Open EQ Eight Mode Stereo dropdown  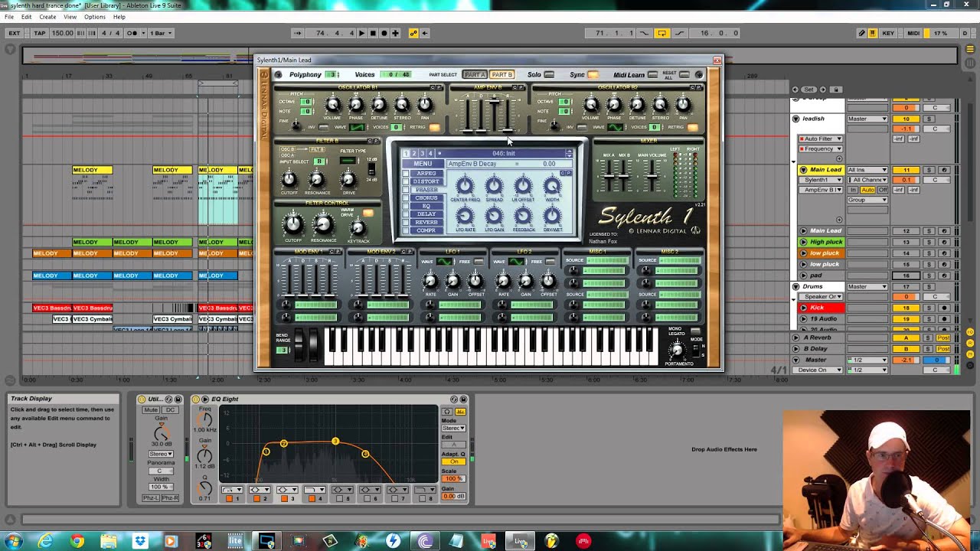point(453,428)
